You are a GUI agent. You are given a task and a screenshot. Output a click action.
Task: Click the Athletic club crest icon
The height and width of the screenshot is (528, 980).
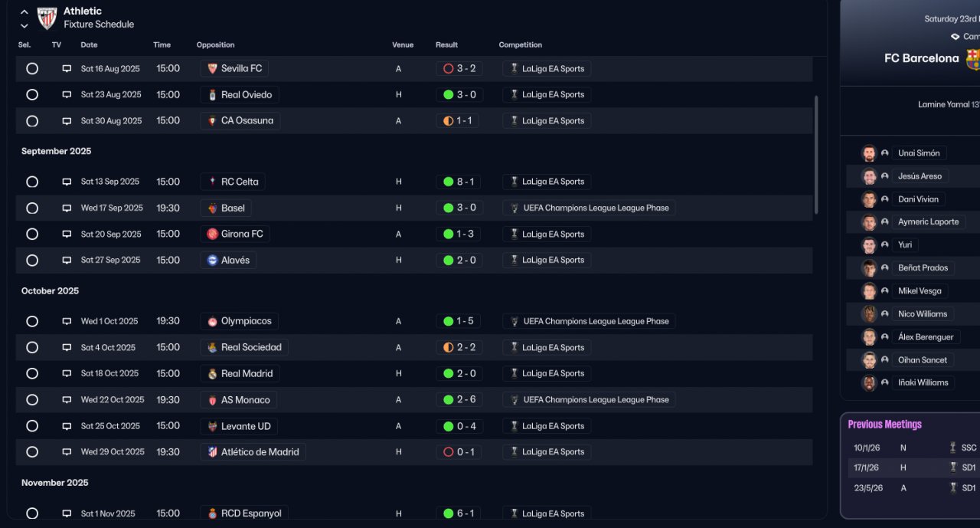[47, 18]
